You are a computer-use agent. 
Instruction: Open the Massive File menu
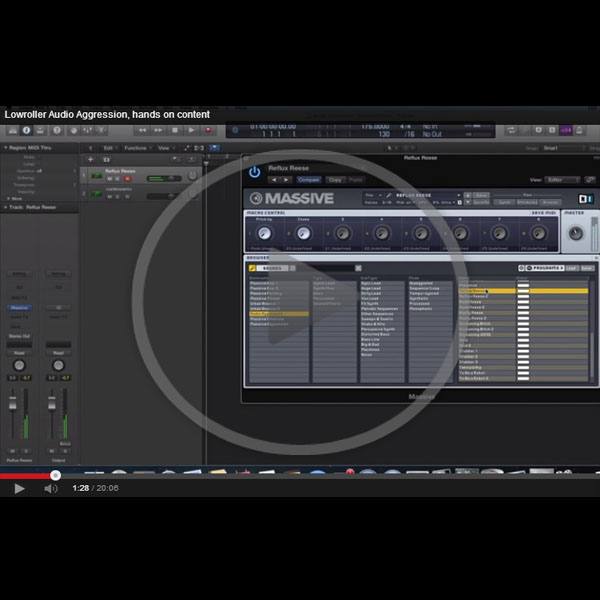tap(372, 195)
